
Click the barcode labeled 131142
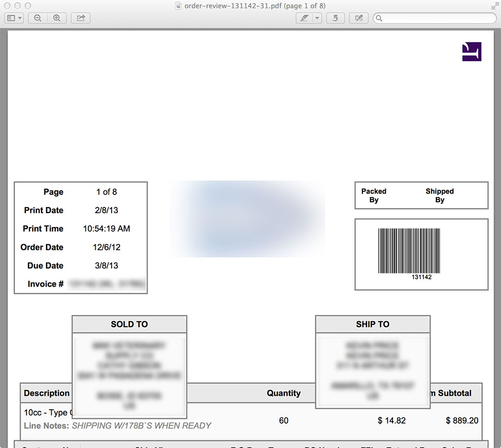408,251
